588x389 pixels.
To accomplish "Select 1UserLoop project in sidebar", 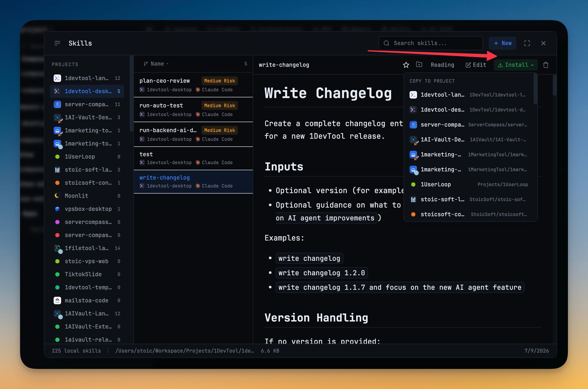I will pos(87,156).
